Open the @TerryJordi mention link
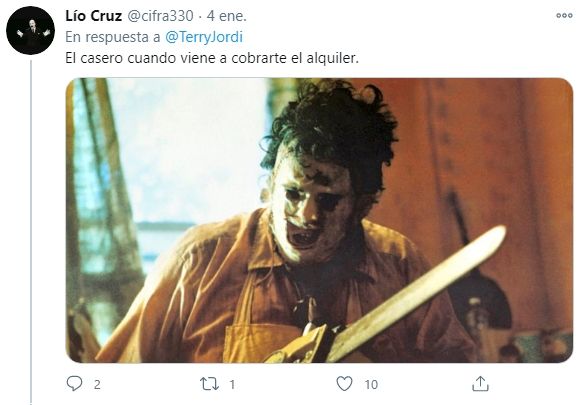The image size is (578, 405). [204, 37]
